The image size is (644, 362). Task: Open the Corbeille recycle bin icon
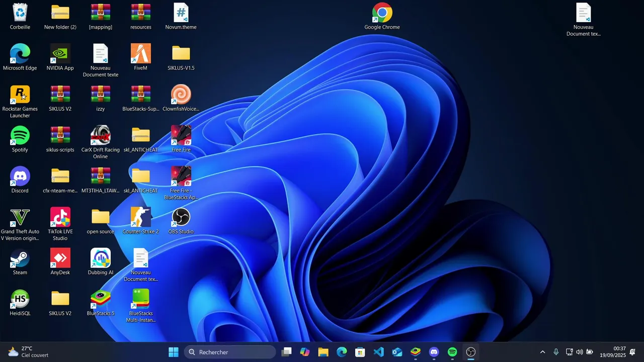point(20,13)
